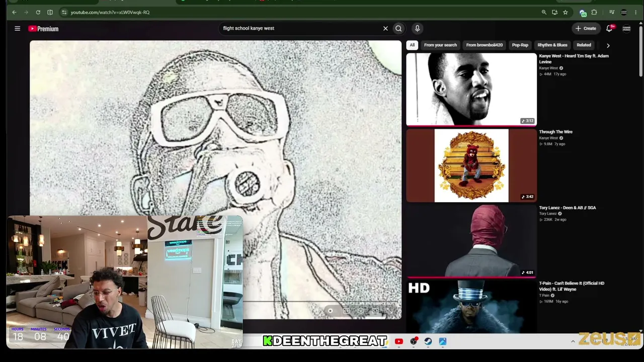Open the zoom magnifier in address bar
The width and height of the screenshot is (644, 362).
[x=544, y=12]
